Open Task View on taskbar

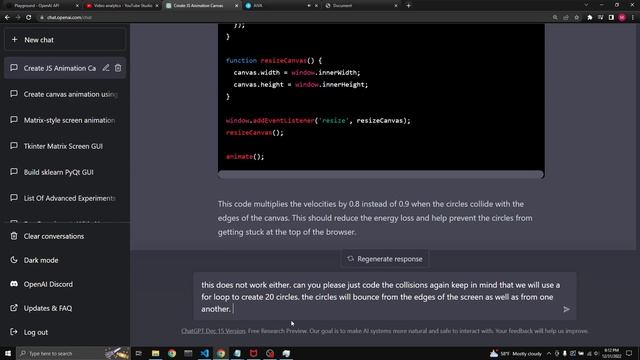[139, 353]
